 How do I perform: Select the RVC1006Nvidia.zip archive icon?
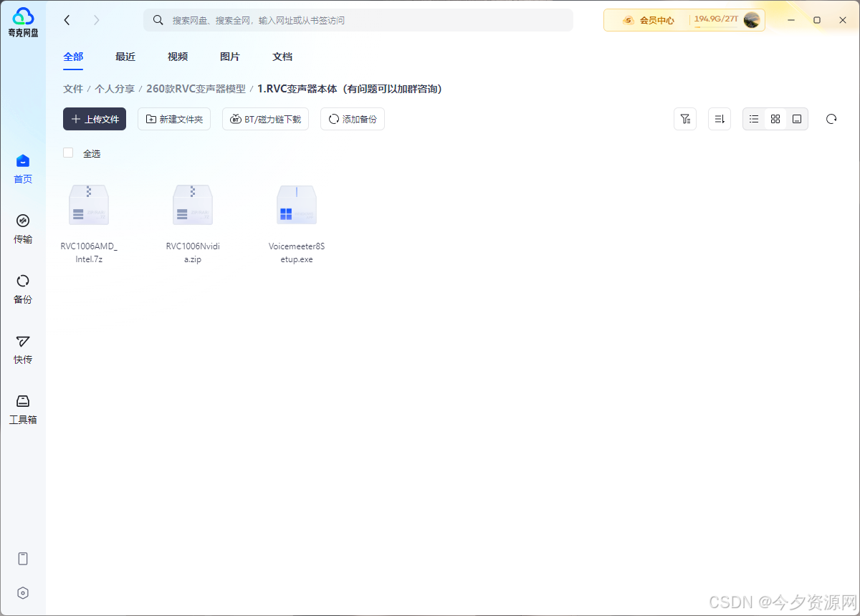[x=193, y=205]
